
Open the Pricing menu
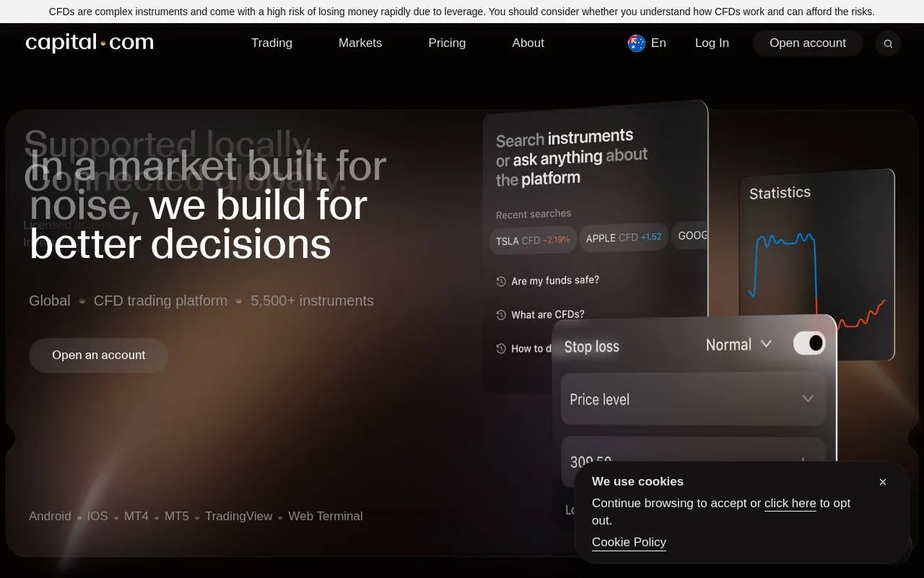click(x=447, y=43)
